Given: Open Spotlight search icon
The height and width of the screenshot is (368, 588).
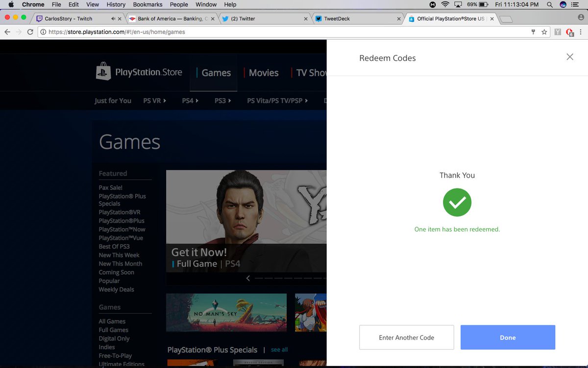Looking at the screenshot, I should tap(550, 4).
